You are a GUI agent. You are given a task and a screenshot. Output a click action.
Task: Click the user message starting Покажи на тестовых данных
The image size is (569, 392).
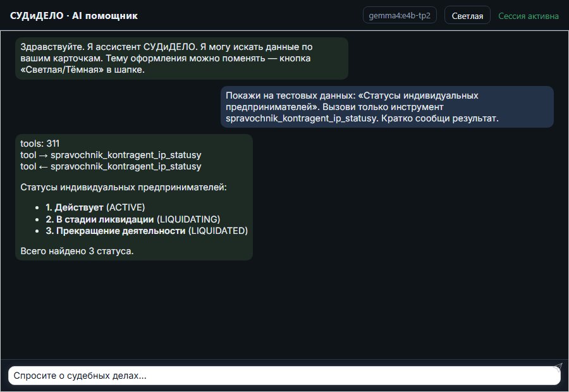[387, 107]
